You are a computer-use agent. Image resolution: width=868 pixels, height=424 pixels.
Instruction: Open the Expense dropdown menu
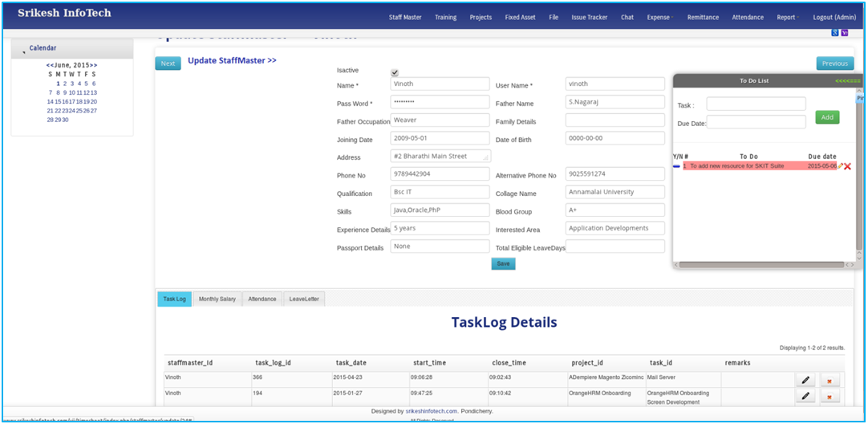tap(659, 17)
